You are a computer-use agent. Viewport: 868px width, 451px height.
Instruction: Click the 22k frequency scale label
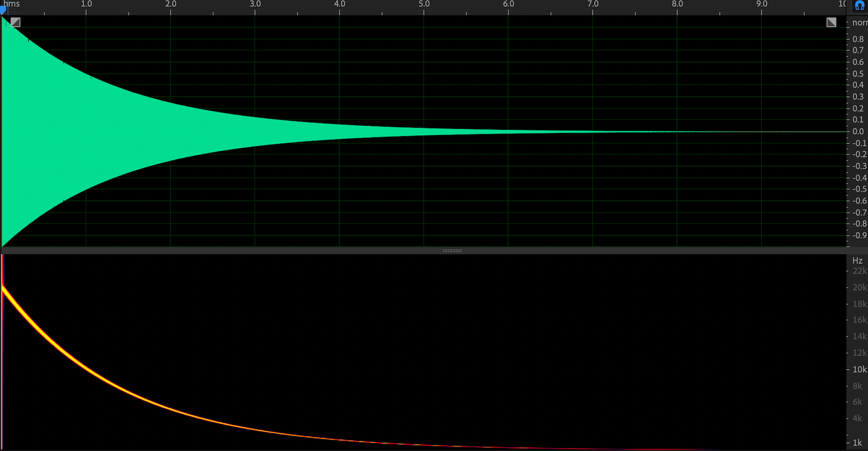(860, 271)
